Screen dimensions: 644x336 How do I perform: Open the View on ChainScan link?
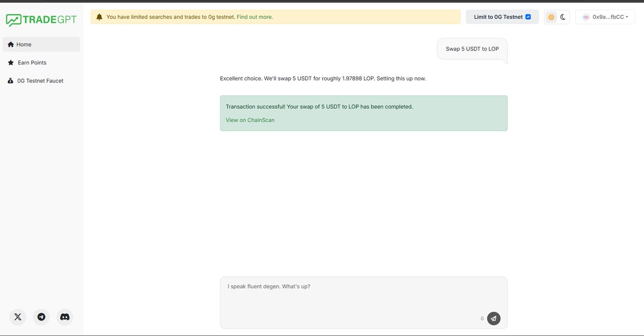(250, 120)
